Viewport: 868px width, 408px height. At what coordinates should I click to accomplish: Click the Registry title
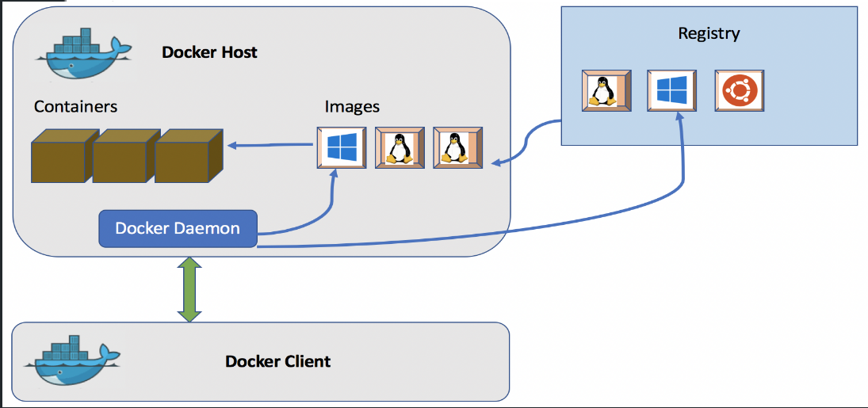[709, 34]
